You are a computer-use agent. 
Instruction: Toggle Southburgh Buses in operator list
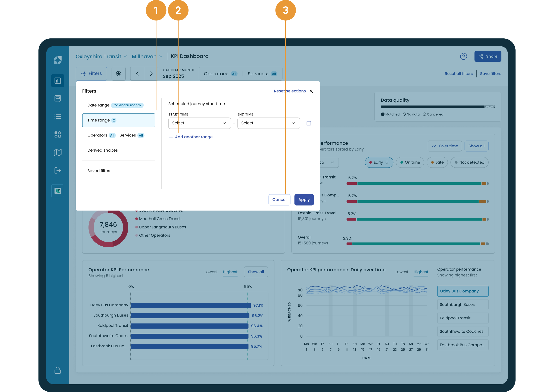[463, 305]
